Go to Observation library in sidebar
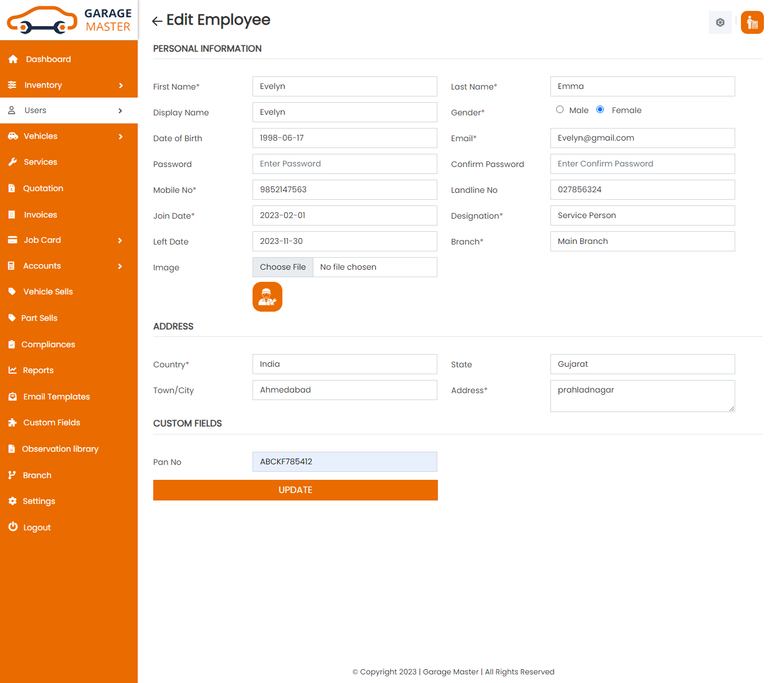Screen dimensions: 784x683 60,449
